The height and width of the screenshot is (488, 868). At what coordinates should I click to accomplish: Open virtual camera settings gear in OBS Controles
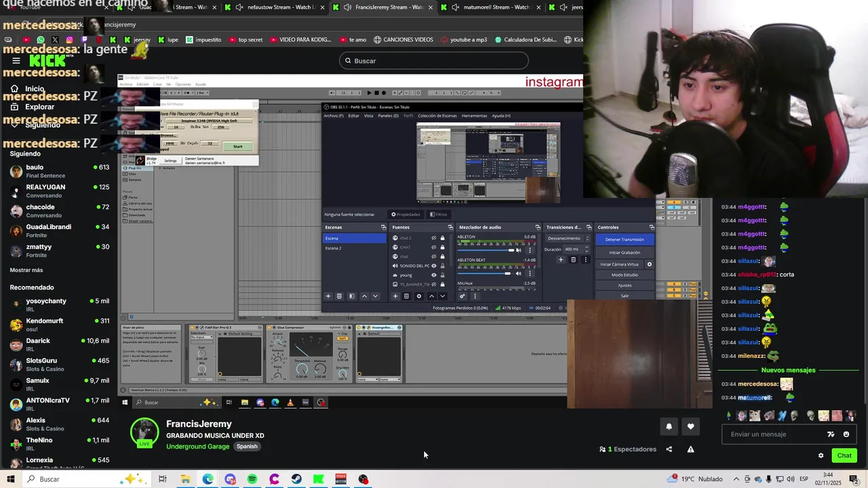tap(649, 264)
